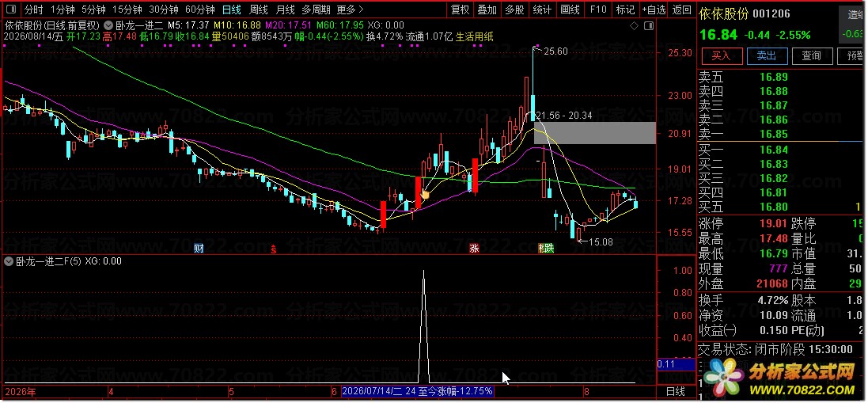Click the 最高 value 17.48
This screenshot has height=403, width=868.
(x=773, y=238)
